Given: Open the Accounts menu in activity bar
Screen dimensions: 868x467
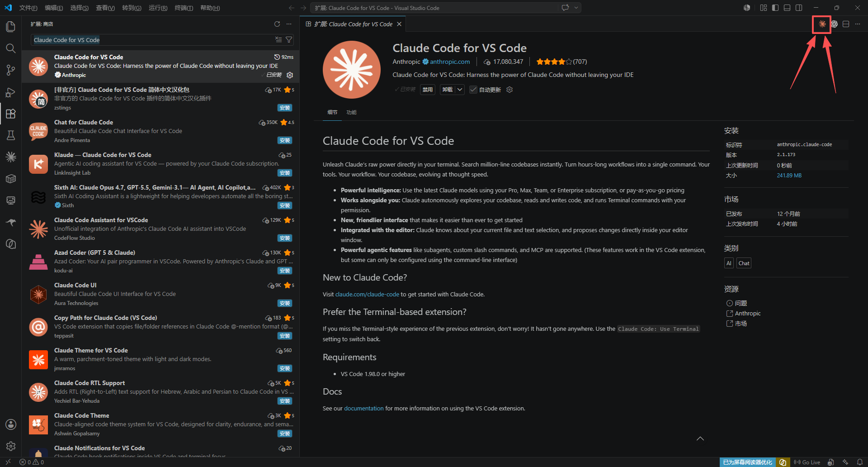Looking at the screenshot, I should click(11, 424).
